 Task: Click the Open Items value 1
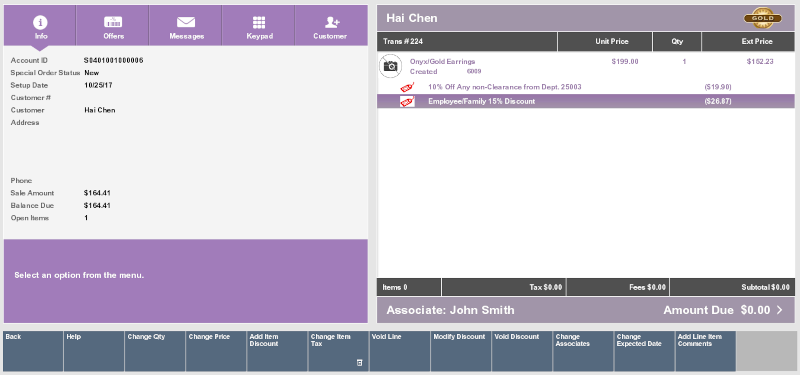86,218
